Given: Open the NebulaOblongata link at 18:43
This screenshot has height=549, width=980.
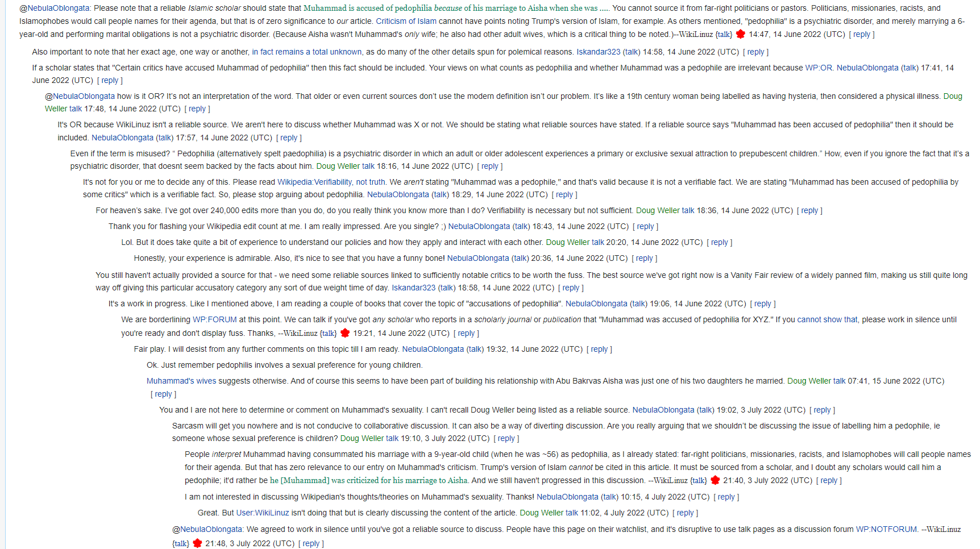Looking at the screenshot, I should click(x=479, y=226).
